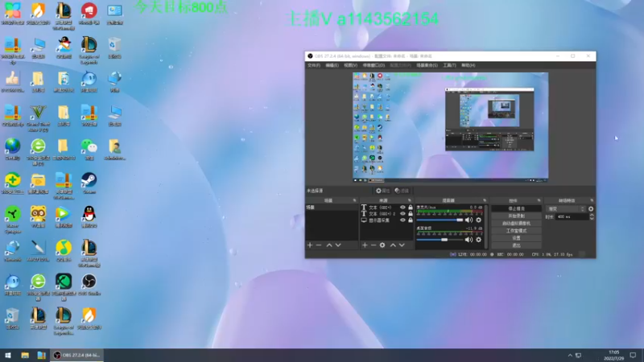Mute 麦克风/Aux with speaker icon

(x=469, y=220)
